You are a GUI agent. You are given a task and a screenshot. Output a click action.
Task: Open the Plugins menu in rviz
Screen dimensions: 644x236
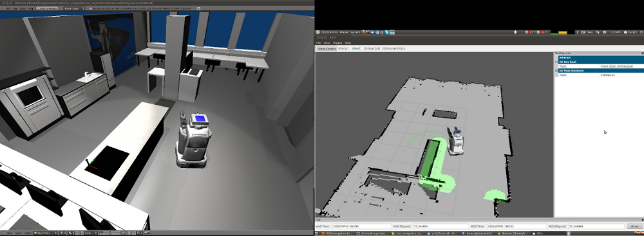coord(337,42)
